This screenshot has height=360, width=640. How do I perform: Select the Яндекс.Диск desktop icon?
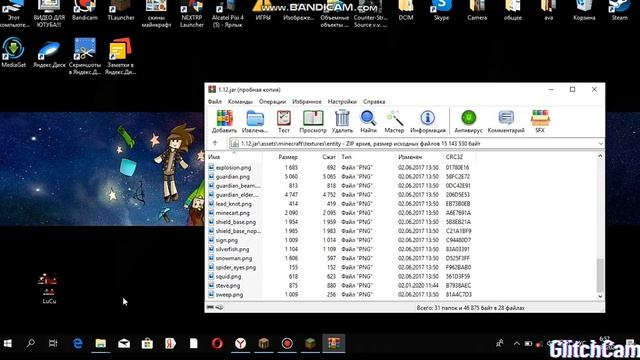(49, 52)
